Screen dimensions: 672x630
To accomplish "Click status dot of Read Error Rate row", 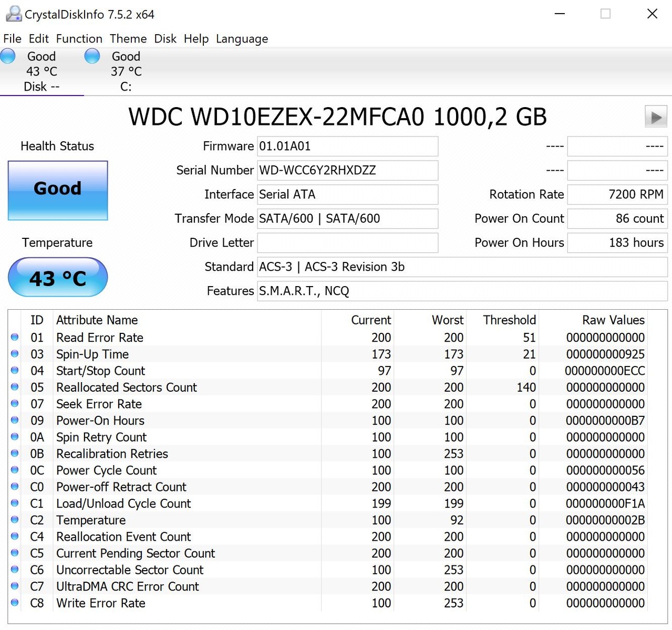I will pos(15,338).
